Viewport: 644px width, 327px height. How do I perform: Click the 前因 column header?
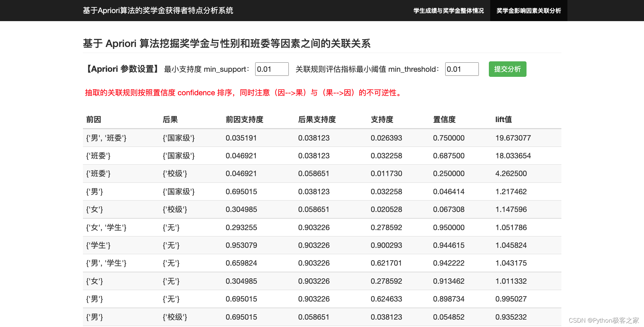[x=94, y=119]
